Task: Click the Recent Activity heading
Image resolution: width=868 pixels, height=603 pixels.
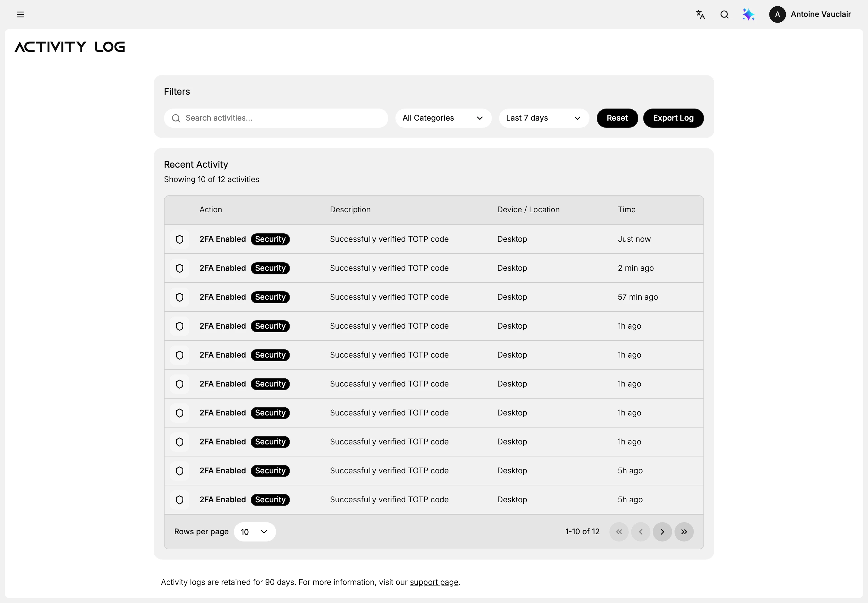Action: click(196, 165)
